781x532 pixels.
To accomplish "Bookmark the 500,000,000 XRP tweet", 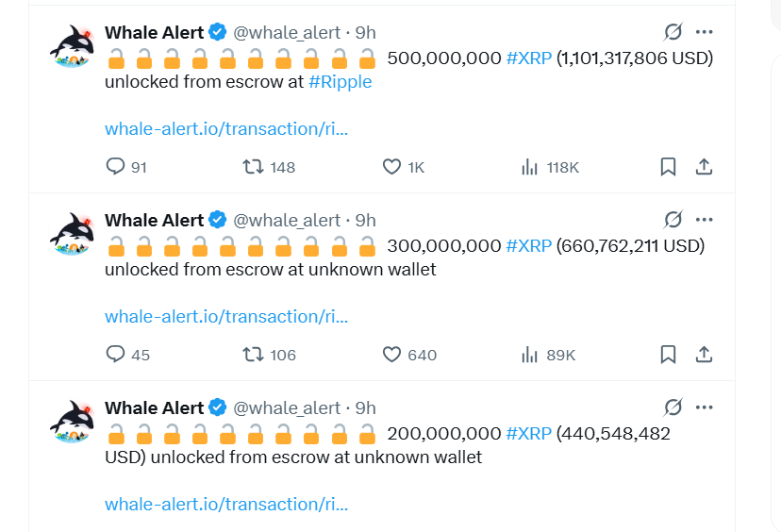I will (668, 167).
